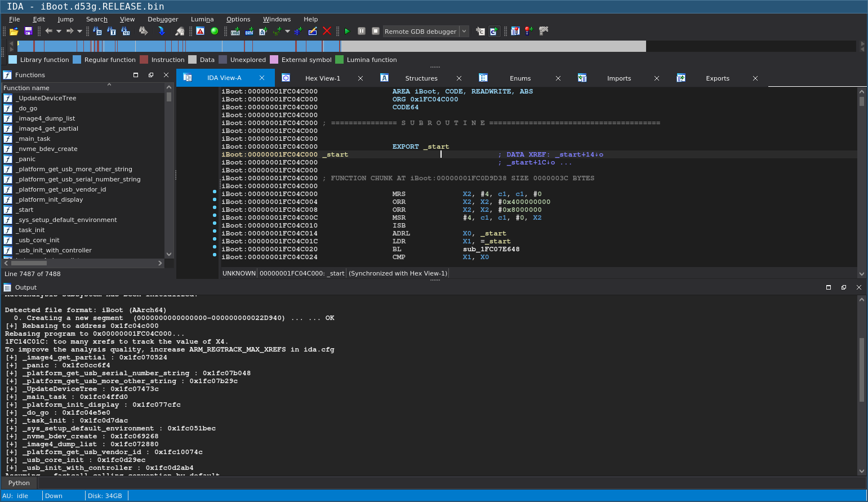Click the immediate value search binoculars icon
The height and width of the screenshot is (502, 868).
(x=98, y=32)
